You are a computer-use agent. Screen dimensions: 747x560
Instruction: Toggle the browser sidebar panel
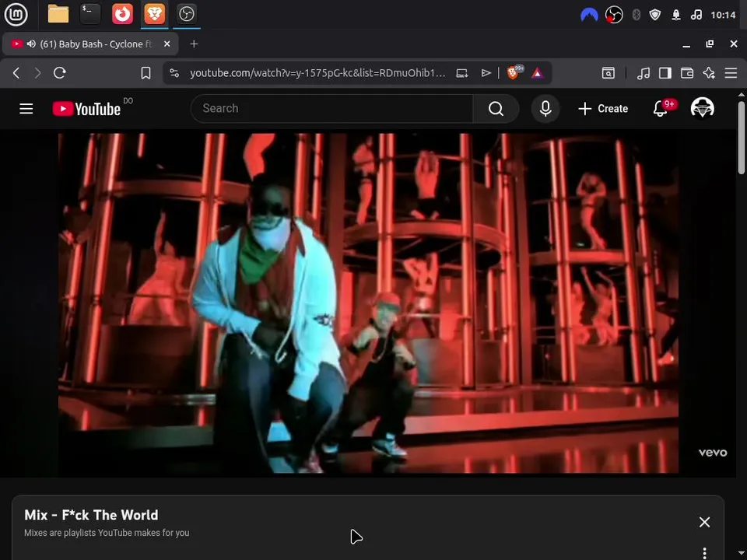point(665,73)
